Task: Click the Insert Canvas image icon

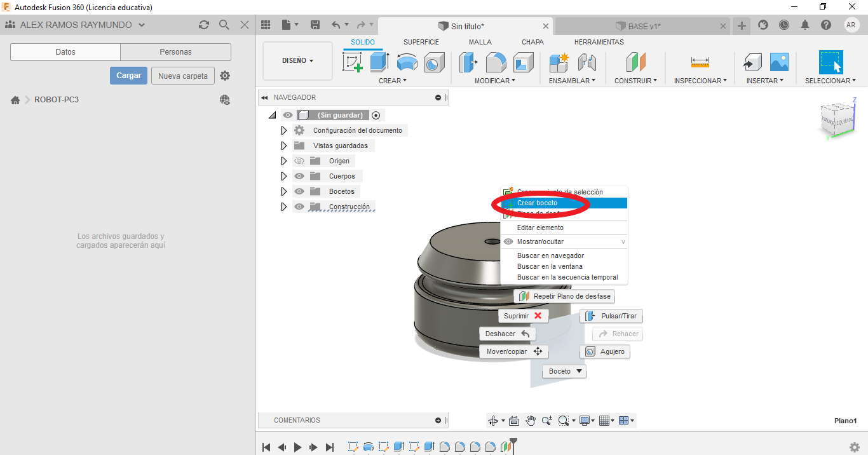Action: coord(779,62)
